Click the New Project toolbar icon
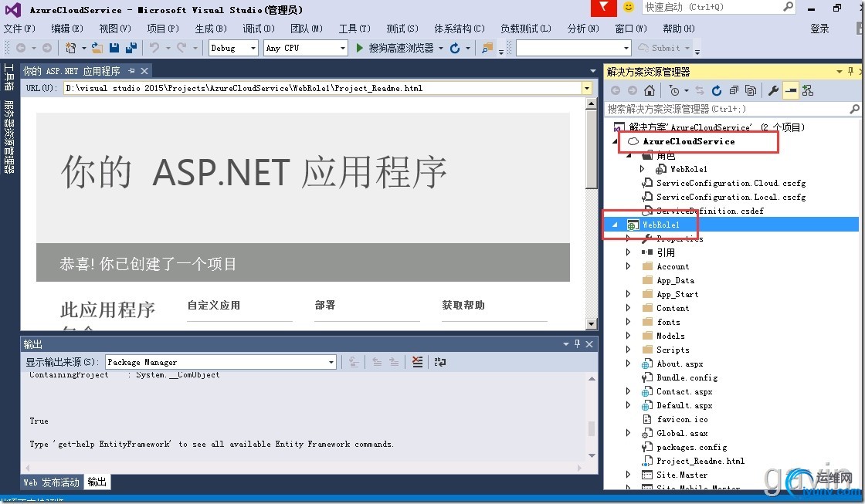The height and width of the screenshot is (504, 865). tap(70, 48)
